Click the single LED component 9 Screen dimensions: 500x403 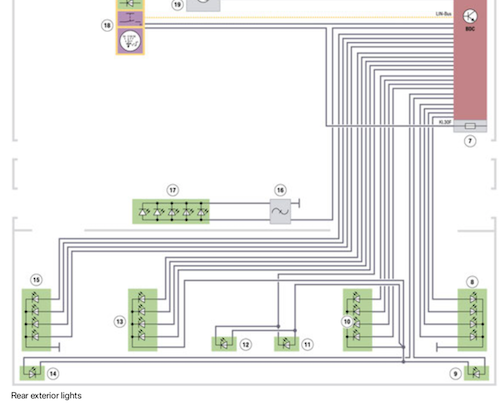tap(477, 373)
